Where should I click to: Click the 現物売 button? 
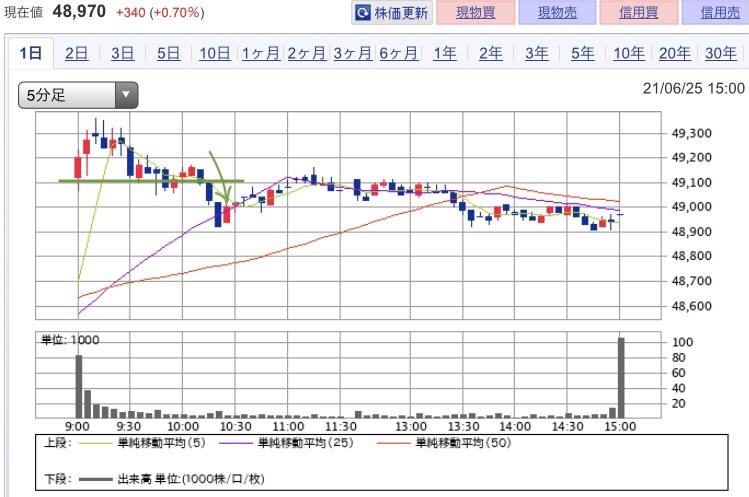pyautogui.click(x=557, y=12)
